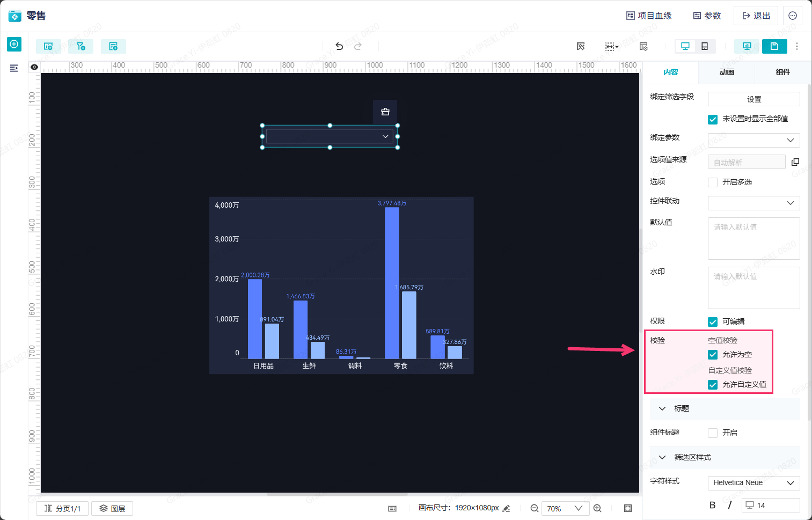
Task: Click the save icon in toolbar
Action: coord(774,46)
